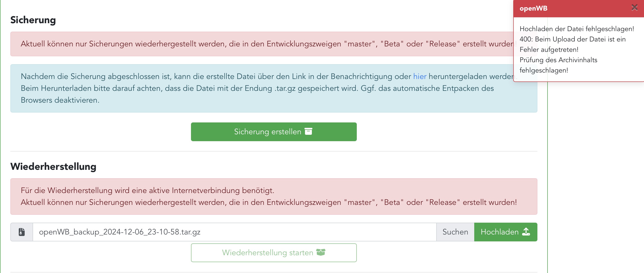
Task: Click the zip file icon before the filename
Action: point(22,232)
